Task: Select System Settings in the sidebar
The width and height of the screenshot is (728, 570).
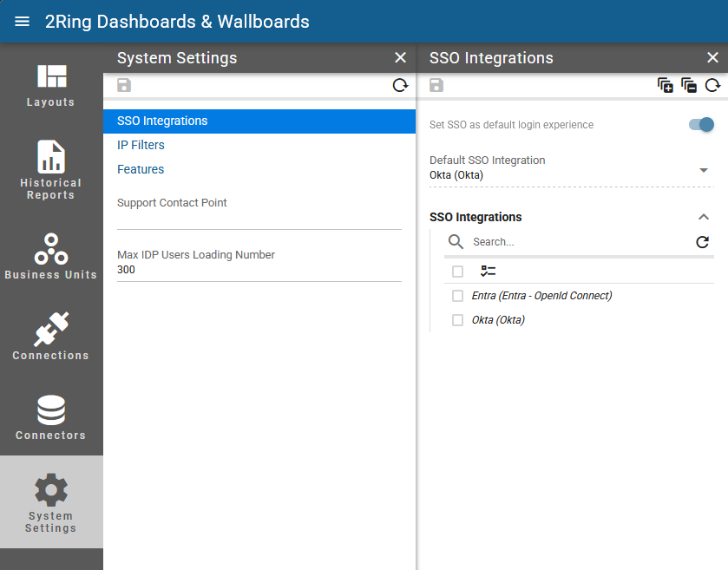Action: click(x=51, y=501)
